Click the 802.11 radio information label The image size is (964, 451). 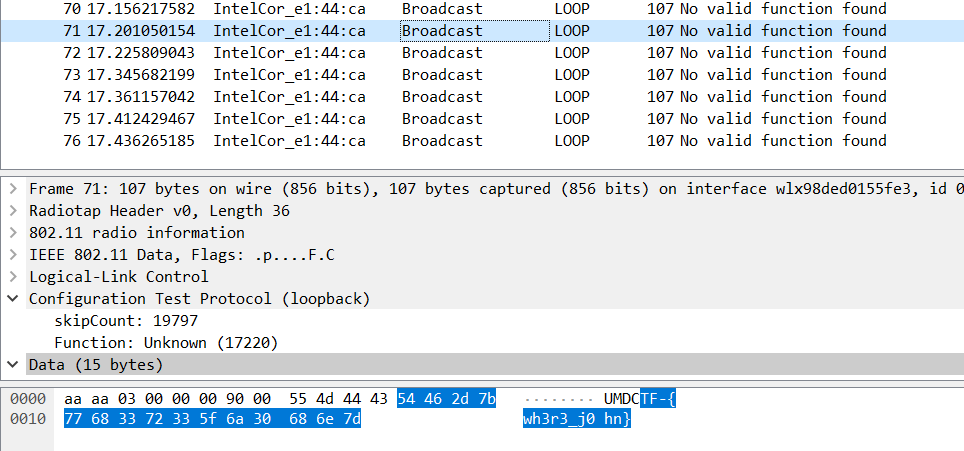(x=136, y=233)
